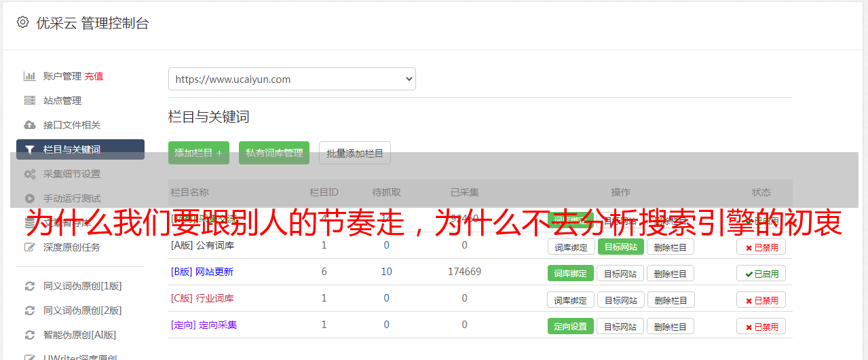868x360 pixels.
Task: Toggle 已禁用 status for [C版] 行业词库
Action: 761,300
